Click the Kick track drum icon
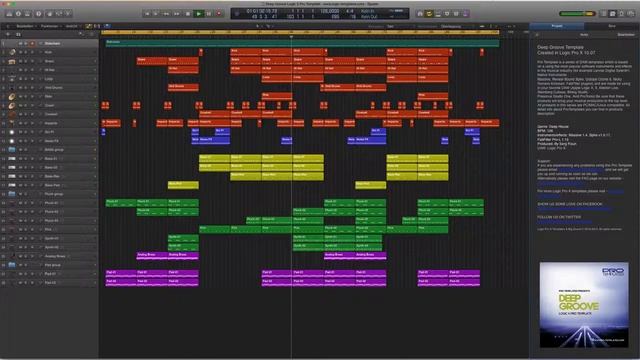 (12, 52)
